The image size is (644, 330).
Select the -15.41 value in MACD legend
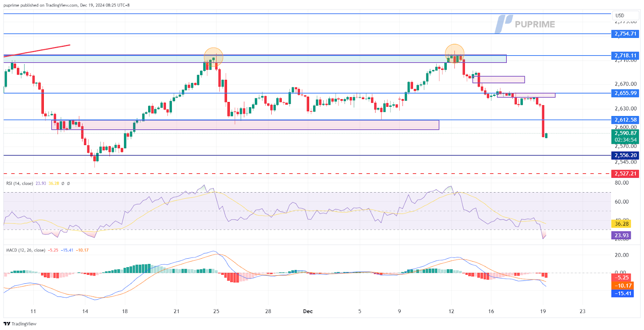coord(67,250)
